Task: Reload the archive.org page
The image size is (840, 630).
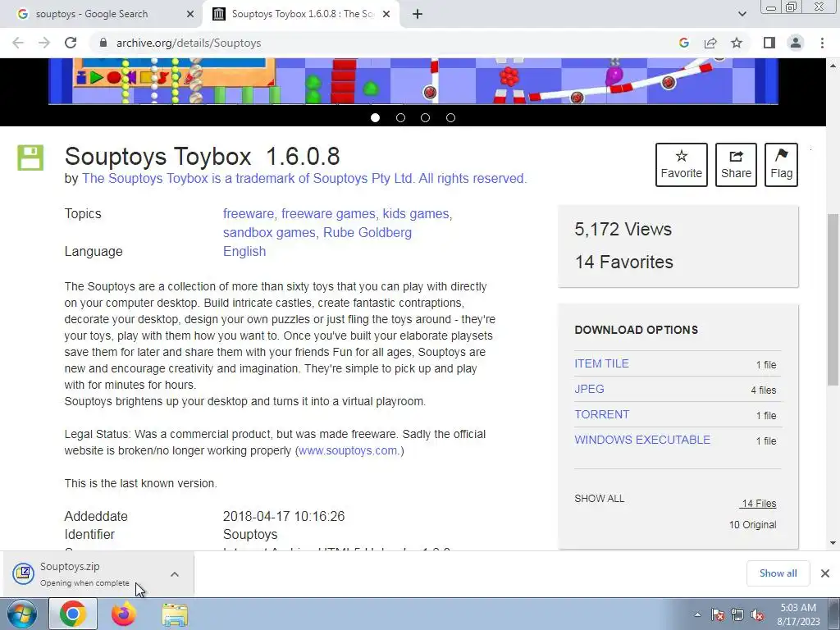Action: click(71, 43)
